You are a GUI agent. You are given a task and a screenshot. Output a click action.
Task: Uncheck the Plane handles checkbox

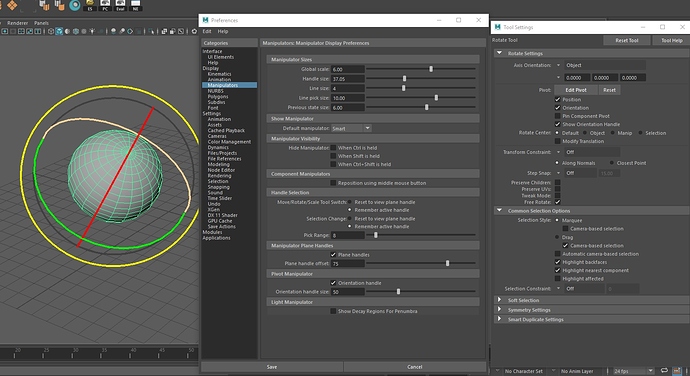[x=333, y=254]
